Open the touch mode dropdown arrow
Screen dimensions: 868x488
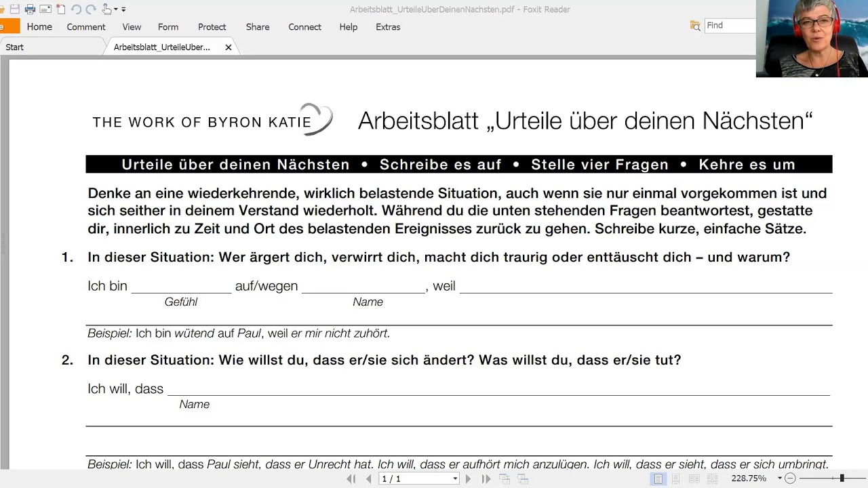pyautogui.click(x=116, y=9)
